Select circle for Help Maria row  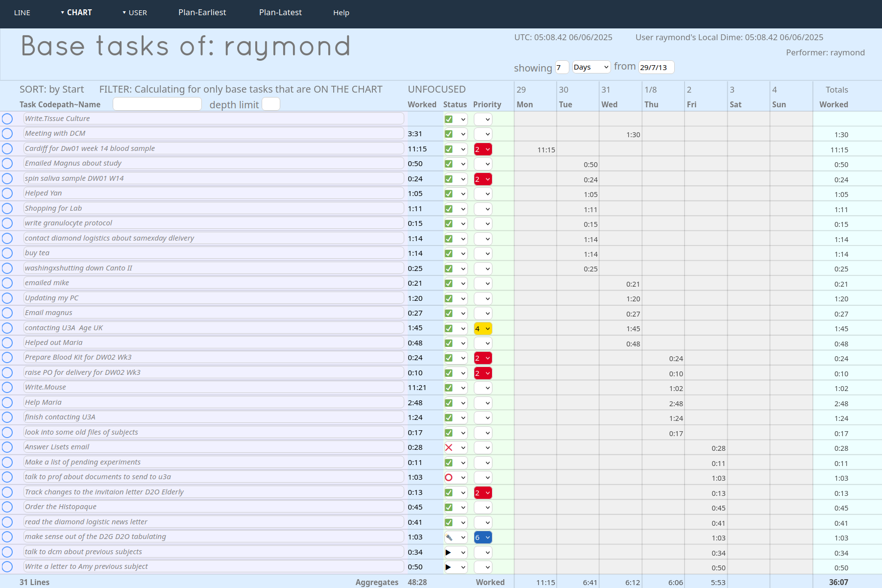click(7, 403)
